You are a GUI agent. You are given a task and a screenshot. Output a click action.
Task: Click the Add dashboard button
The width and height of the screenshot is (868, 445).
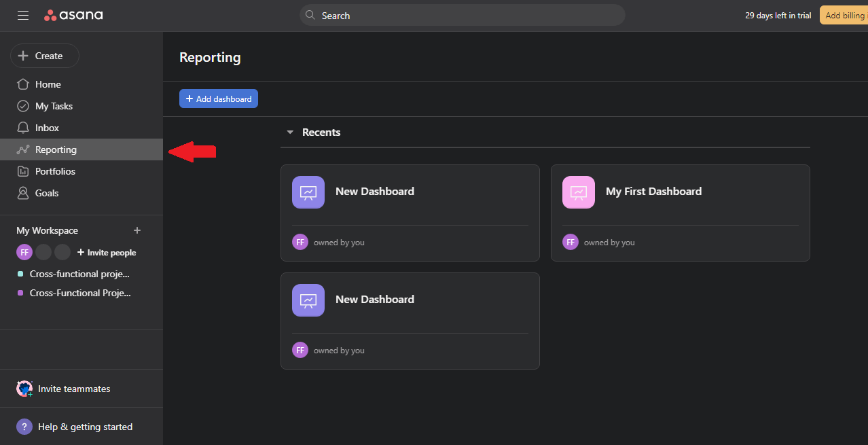tap(218, 99)
